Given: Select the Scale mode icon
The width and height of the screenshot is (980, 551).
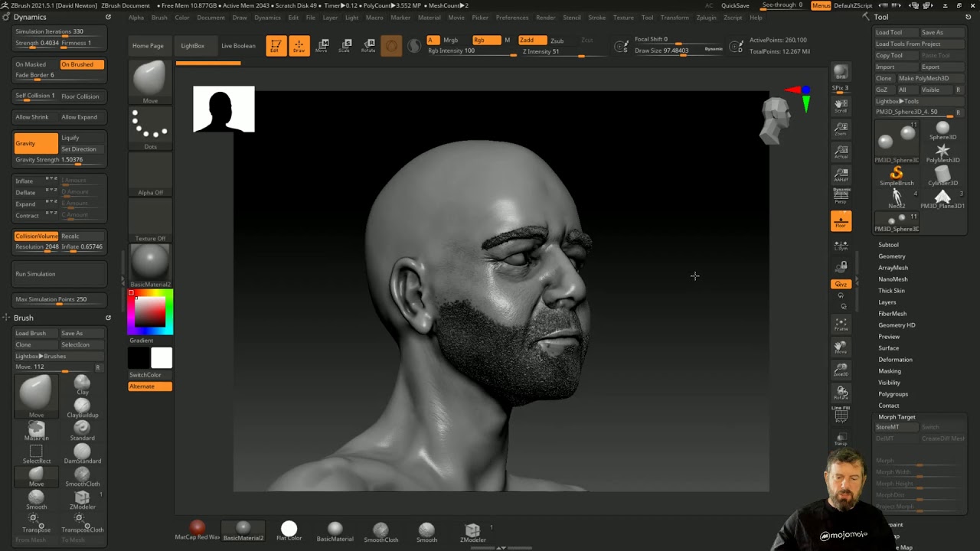Looking at the screenshot, I should pyautogui.click(x=345, y=46).
